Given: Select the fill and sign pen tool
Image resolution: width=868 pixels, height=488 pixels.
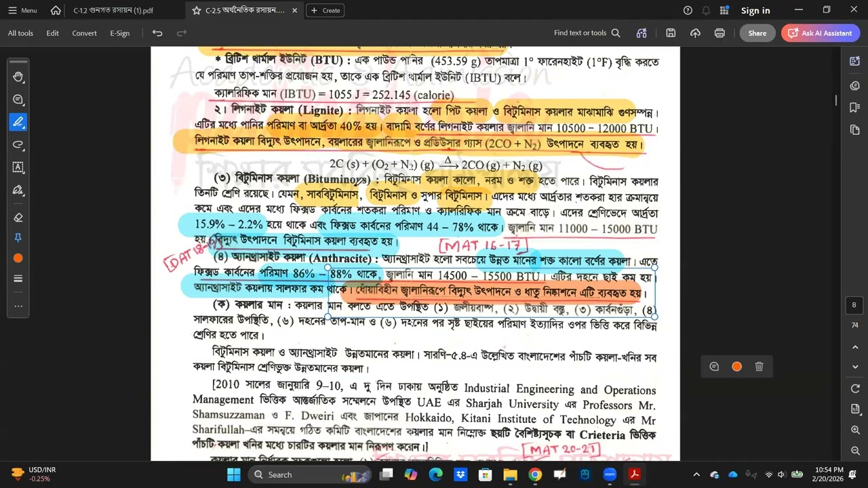Looking at the screenshot, I should pos(18,190).
